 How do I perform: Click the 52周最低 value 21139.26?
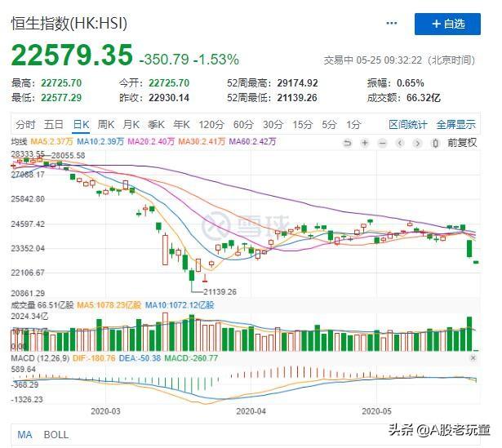pos(297,98)
